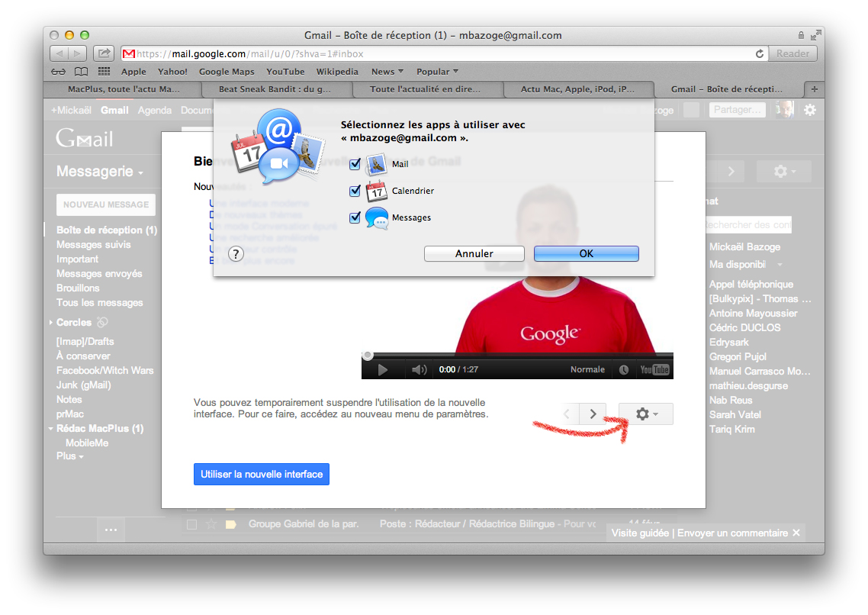The height and width of the screenshot is (615, 868).
Task: Play the Gmail intro video
Action: [383, 370]
